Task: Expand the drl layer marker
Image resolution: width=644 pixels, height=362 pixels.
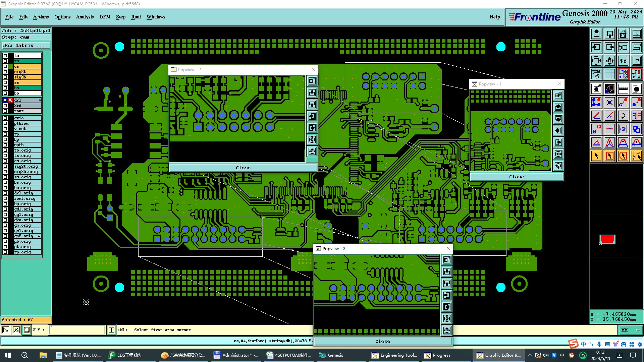Action: coord(40,100)
